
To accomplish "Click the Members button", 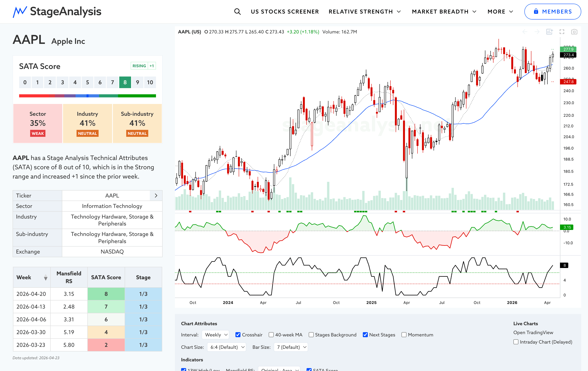I will 553,11.
